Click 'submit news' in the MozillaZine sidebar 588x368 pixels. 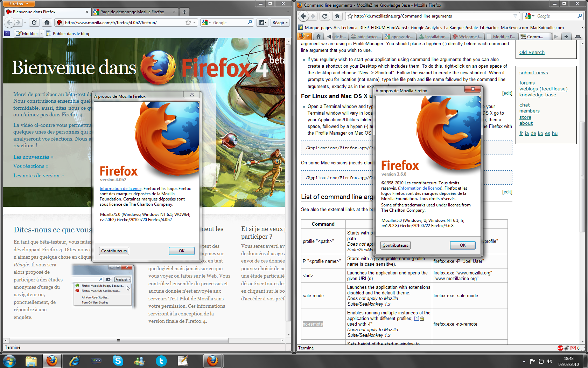534,73
